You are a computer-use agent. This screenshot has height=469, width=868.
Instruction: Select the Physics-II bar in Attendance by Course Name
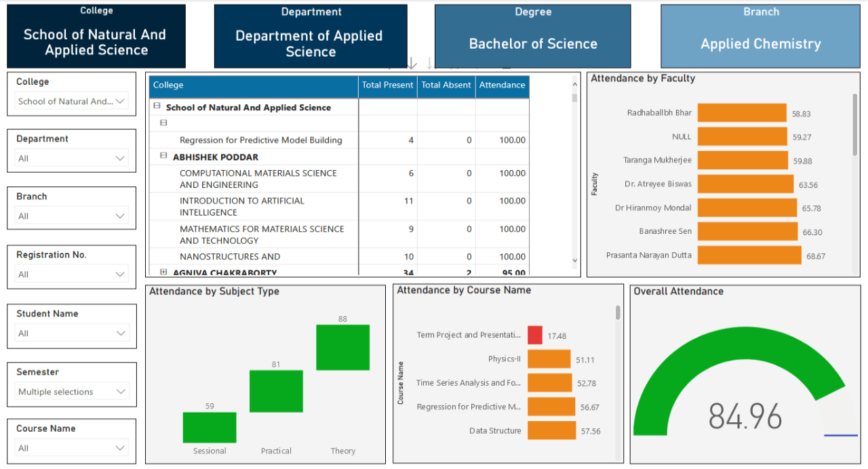pos(549,359)
